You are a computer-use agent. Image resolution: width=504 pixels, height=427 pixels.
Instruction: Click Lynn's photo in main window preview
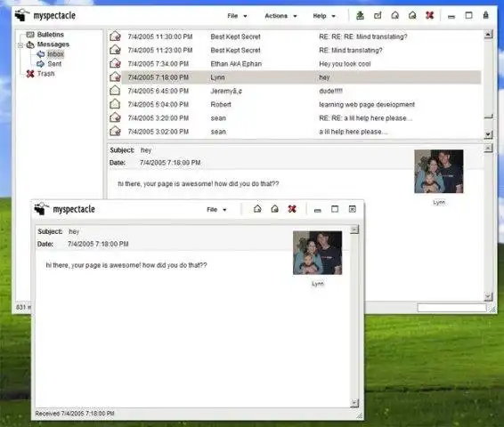pyautogui.click(x=439, y=172)
